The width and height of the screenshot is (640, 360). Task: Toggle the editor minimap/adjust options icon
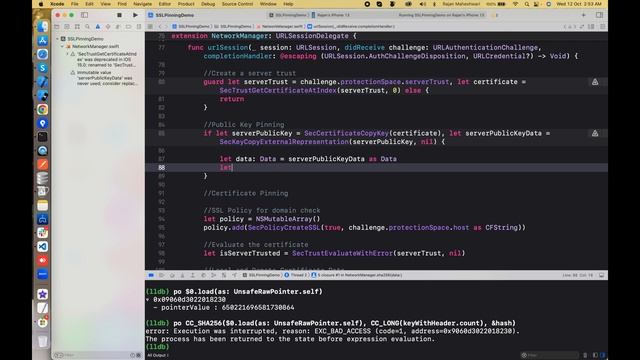point(591,27)
